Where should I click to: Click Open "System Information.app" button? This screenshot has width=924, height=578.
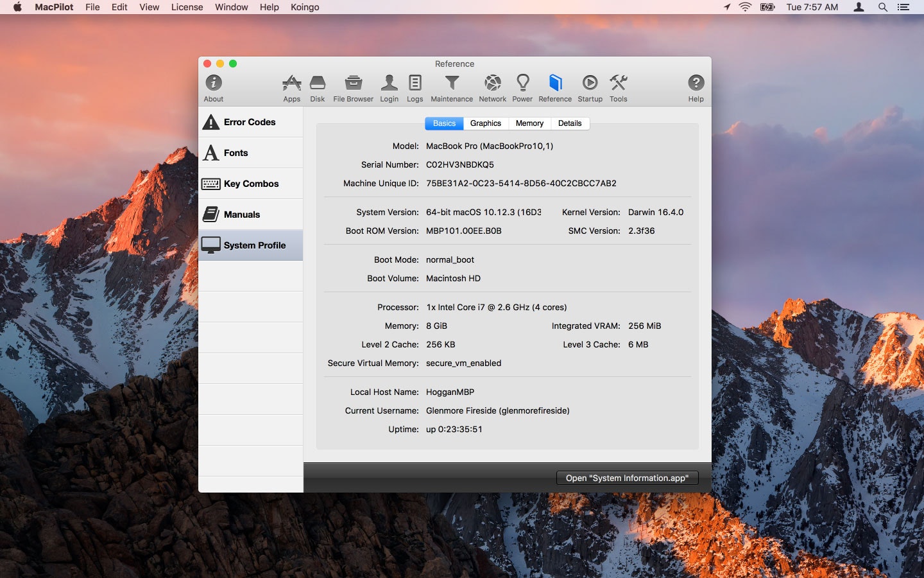tap(627, 478)
